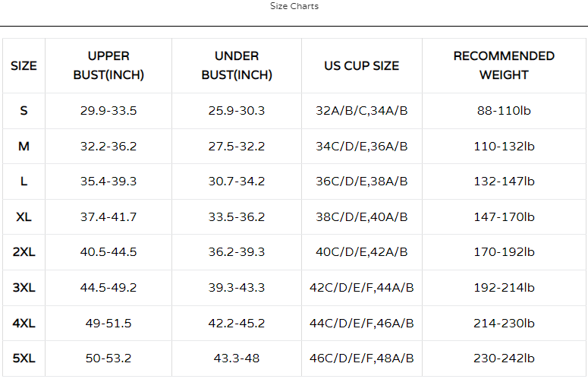The image size is (588, 379).
Task: Select the S size row label
Action: point(24,111)
